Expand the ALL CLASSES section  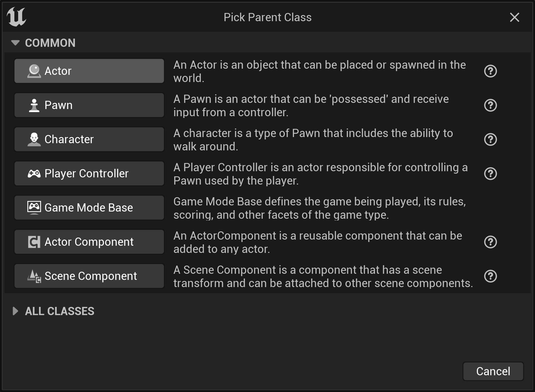pyautogui.click(x=15, y=311)
